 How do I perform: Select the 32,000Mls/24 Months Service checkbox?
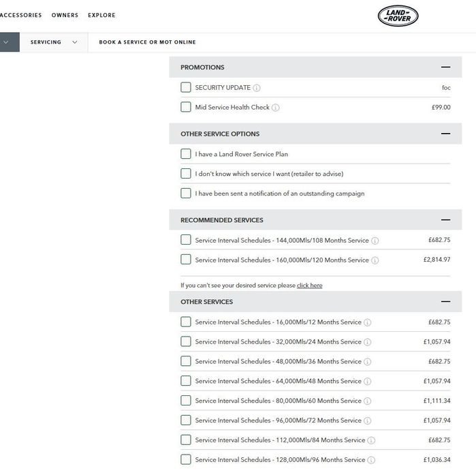tap(186, 341)
